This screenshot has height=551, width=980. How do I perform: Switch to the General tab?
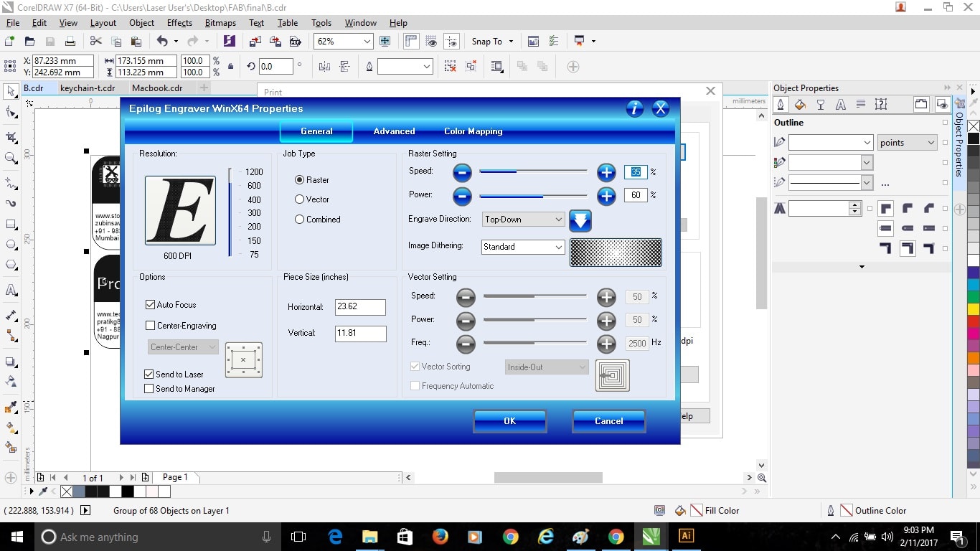coord(316,131)
